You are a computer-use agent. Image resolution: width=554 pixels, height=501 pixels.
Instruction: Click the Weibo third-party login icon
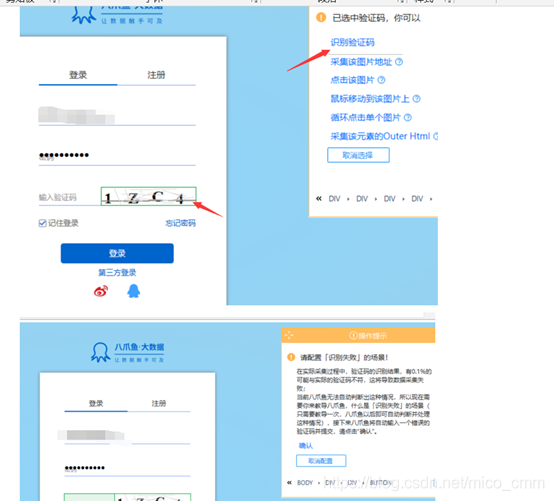101,291
